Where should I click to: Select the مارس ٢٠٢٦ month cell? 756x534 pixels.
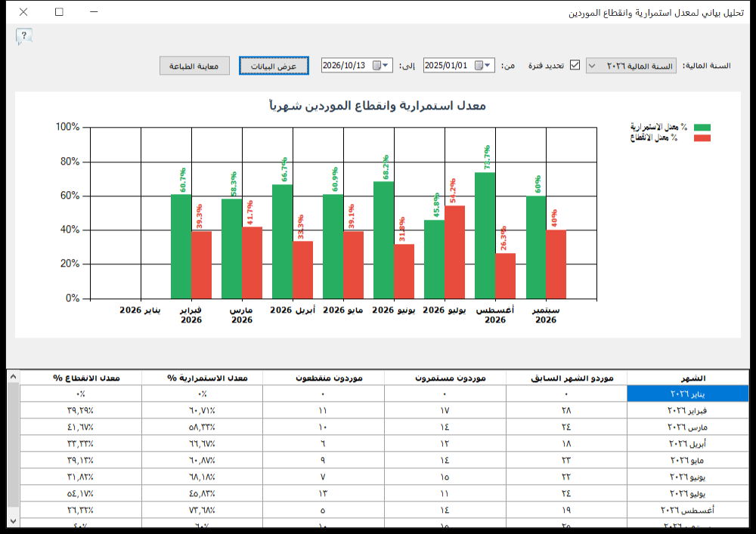pos(687,427)
